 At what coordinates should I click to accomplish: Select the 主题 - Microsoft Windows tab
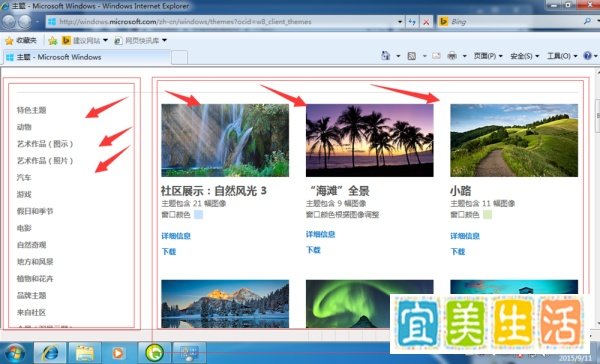pos(86,57)
